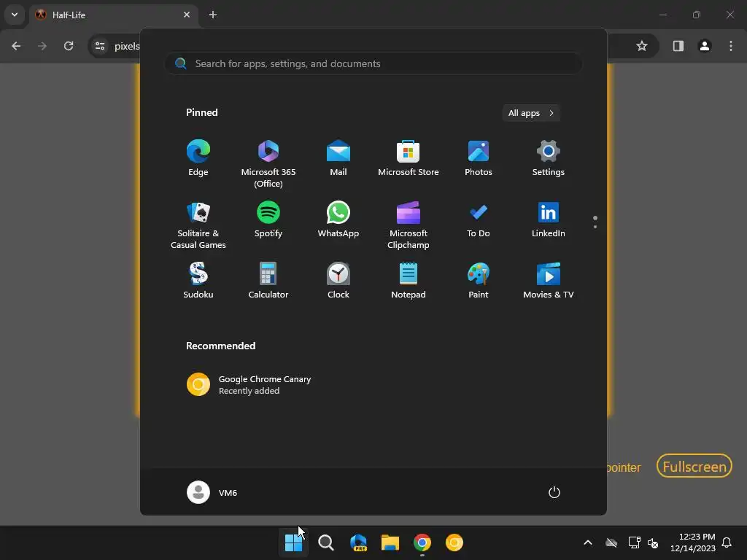This screenshot has height=560, width=747.
Task: View site information in address bar
Action: click(x=100, y=46)
